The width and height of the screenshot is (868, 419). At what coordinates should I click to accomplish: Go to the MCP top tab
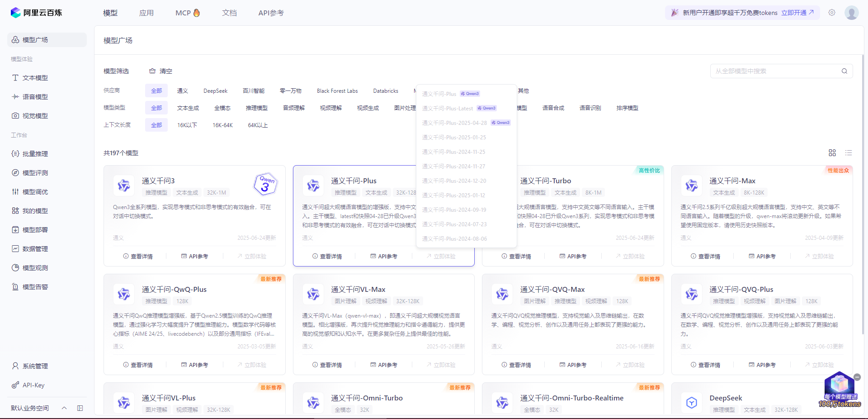point(188,13)
